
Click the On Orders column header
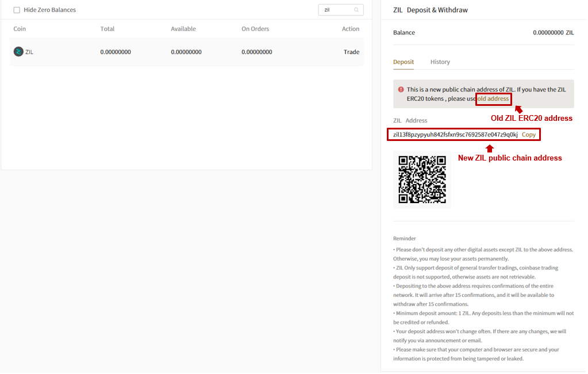[255, 29]
